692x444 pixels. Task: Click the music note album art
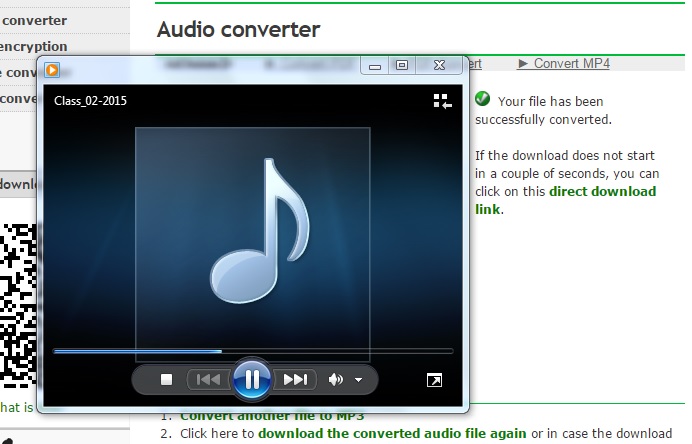coord(252,244)
